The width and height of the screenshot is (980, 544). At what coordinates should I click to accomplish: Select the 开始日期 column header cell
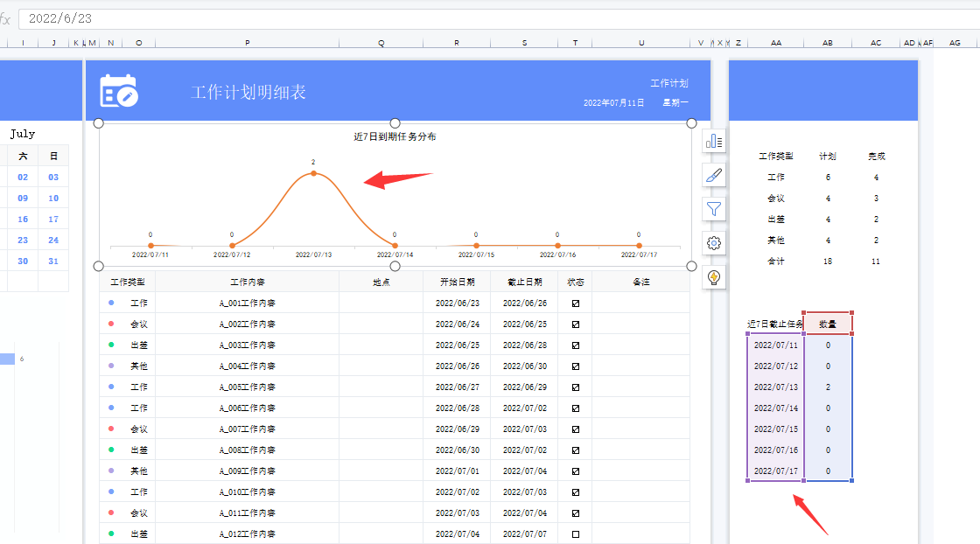pyautogui.click(x=457, y=282)
